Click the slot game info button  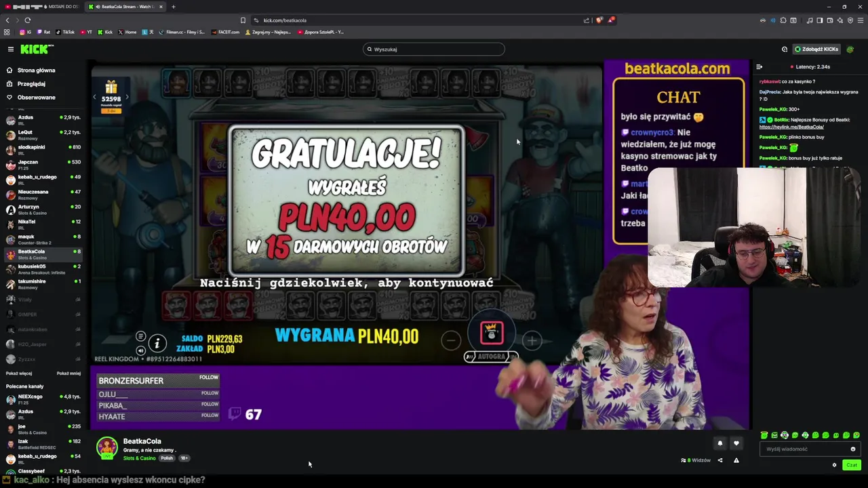click(x=157, y=344)
